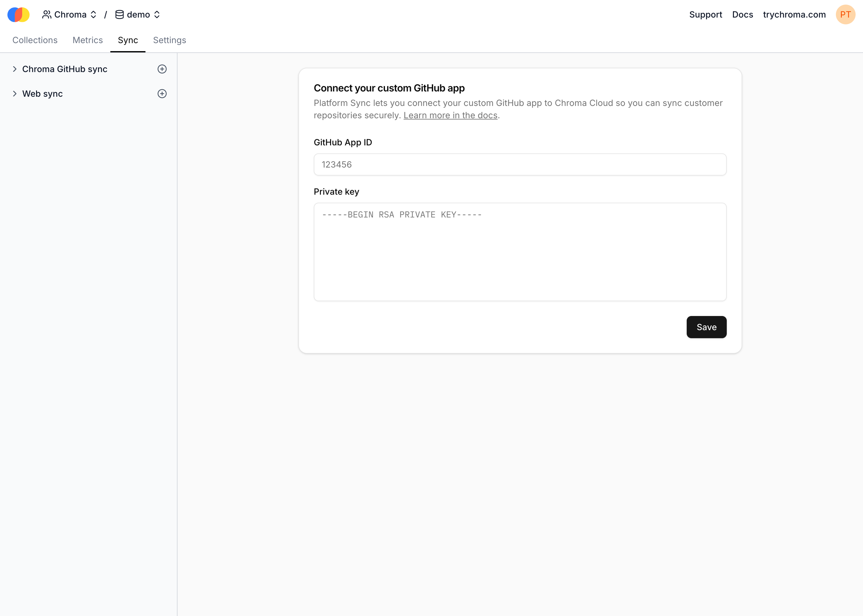Expand the Chroma GitHub sync tree item
The width and height of the screenshot is (863, 616).
[x=15, y=69]
